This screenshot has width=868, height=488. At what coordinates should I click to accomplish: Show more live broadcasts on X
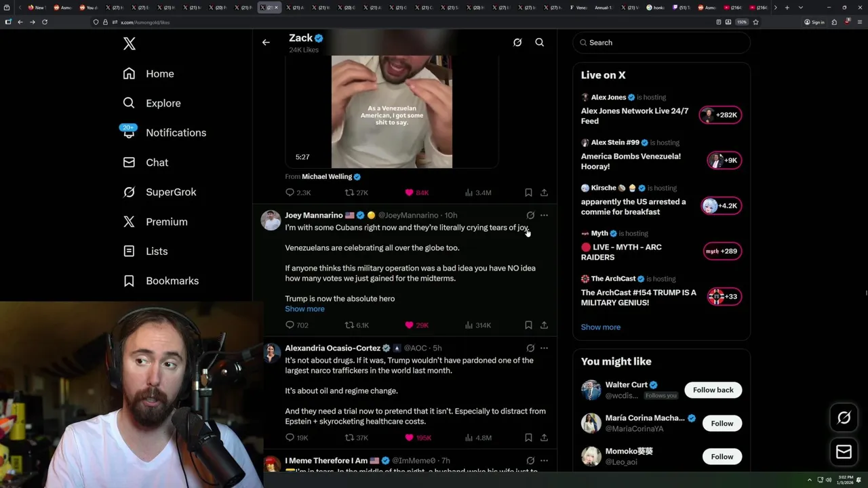click(600, 327)
